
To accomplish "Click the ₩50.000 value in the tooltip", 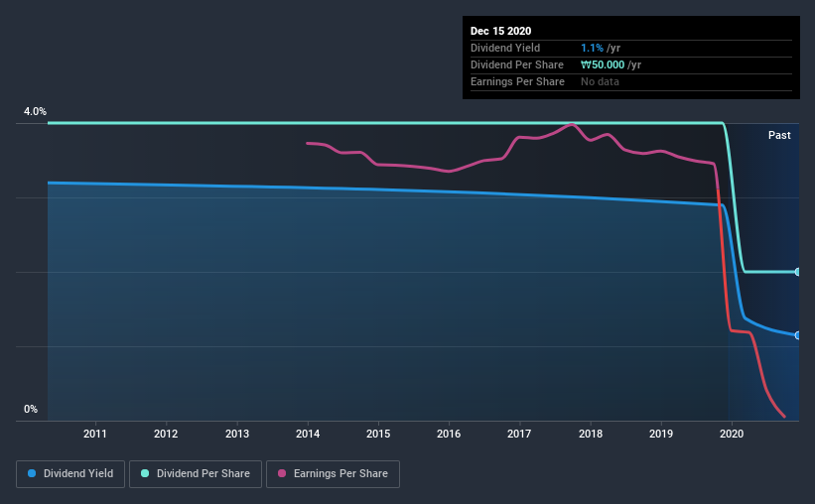I will point(603,64).
